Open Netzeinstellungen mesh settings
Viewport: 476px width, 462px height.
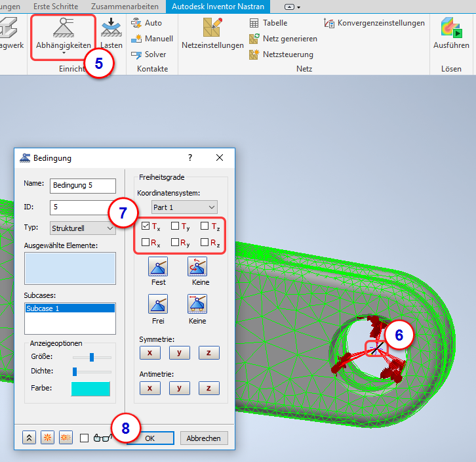[212, 33]
